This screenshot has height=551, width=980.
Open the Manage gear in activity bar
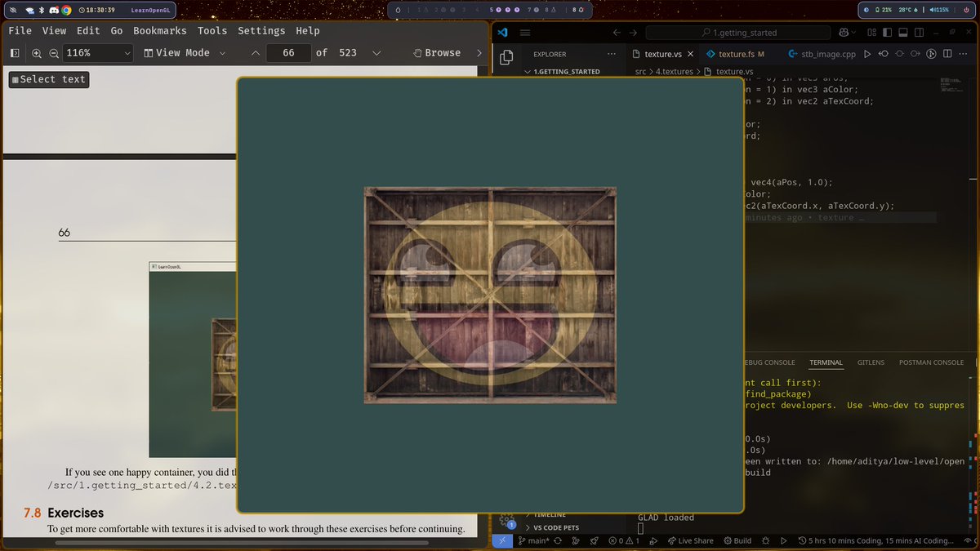(x=506, y=519)
